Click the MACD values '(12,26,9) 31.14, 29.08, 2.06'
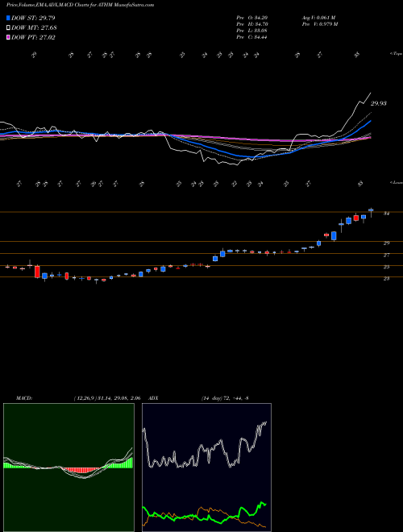This screenshot has height=532, width=403. [x=107, y=398]
